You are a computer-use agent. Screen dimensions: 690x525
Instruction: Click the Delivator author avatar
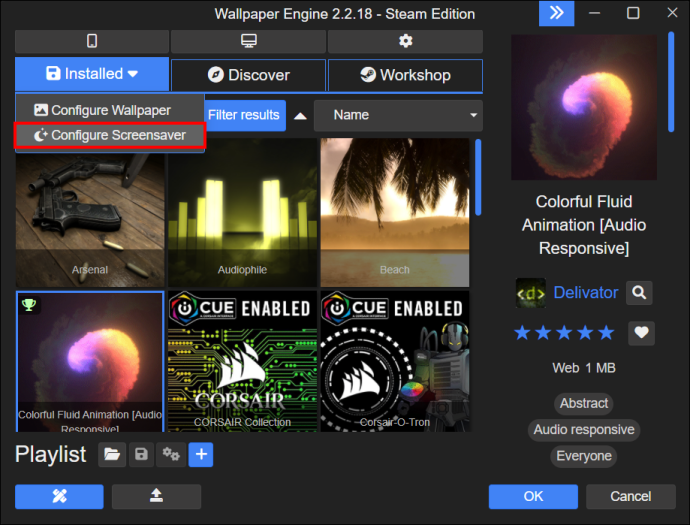coord(531,293)
